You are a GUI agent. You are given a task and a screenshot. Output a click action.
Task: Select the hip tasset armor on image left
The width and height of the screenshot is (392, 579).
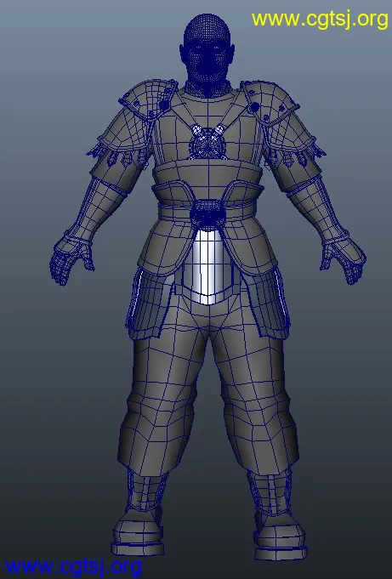150,303
